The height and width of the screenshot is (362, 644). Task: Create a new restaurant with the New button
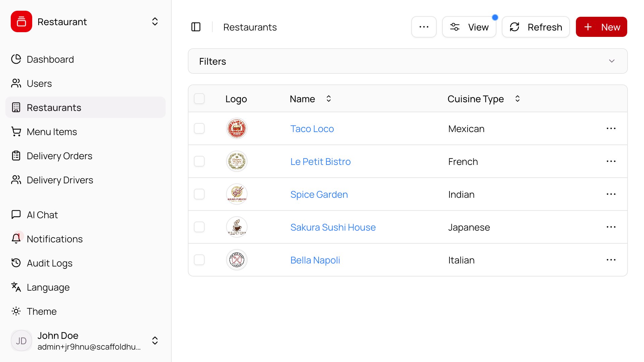tap(601, 27)
